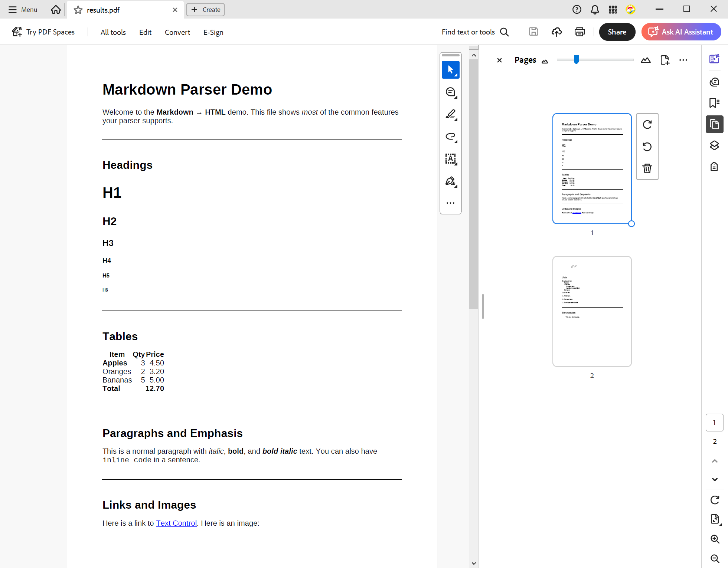Open the Layers panel
The image size is (728, 568).
(714, 145)
